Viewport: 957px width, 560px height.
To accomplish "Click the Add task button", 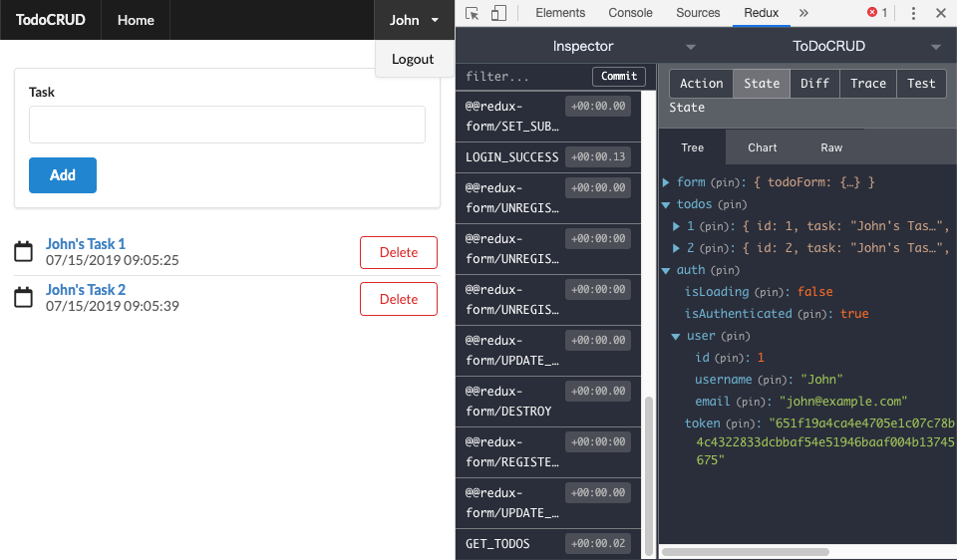I will 63,175.
